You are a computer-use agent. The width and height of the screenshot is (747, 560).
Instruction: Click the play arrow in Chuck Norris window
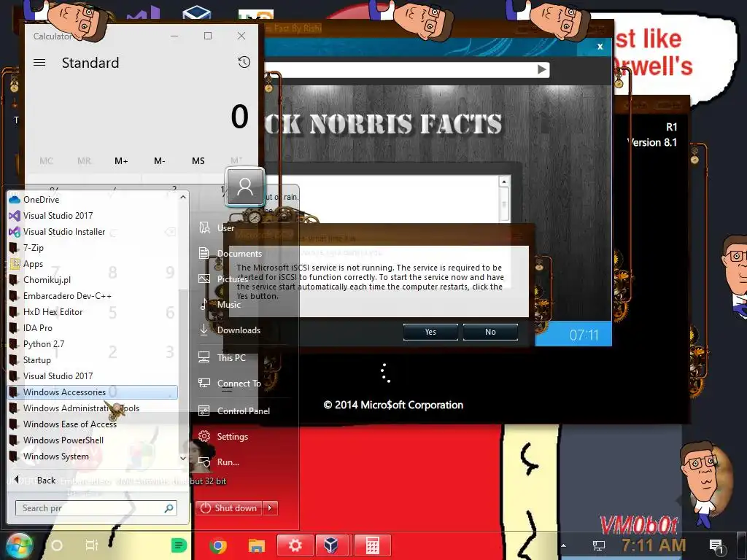(542, 69)
